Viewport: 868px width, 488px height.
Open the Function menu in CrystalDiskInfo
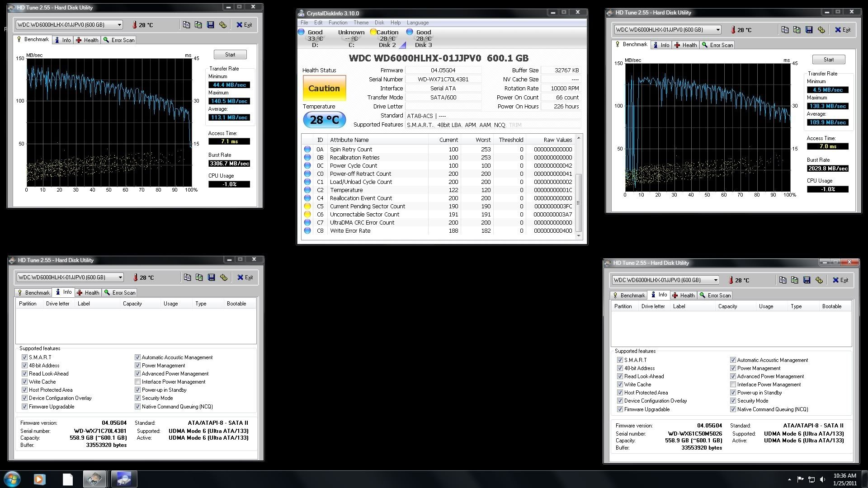point(338,23)
